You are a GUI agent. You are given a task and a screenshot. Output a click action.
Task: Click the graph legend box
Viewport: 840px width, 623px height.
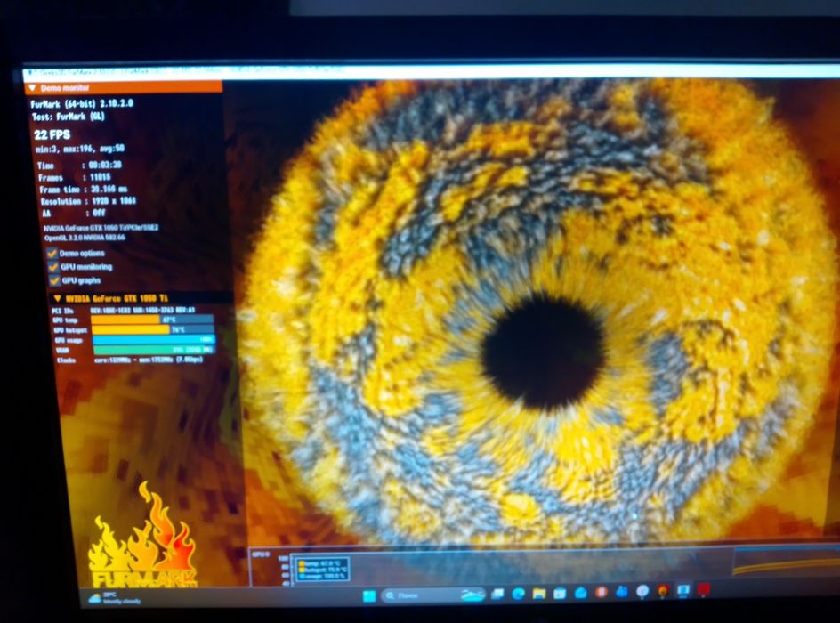click(x=322, y=569)
